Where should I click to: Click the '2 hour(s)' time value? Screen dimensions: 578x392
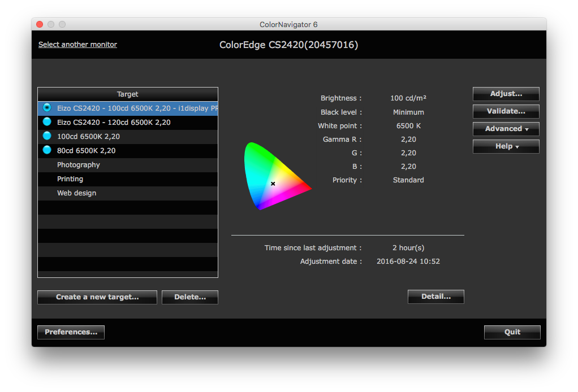click(x=408, y=248)
